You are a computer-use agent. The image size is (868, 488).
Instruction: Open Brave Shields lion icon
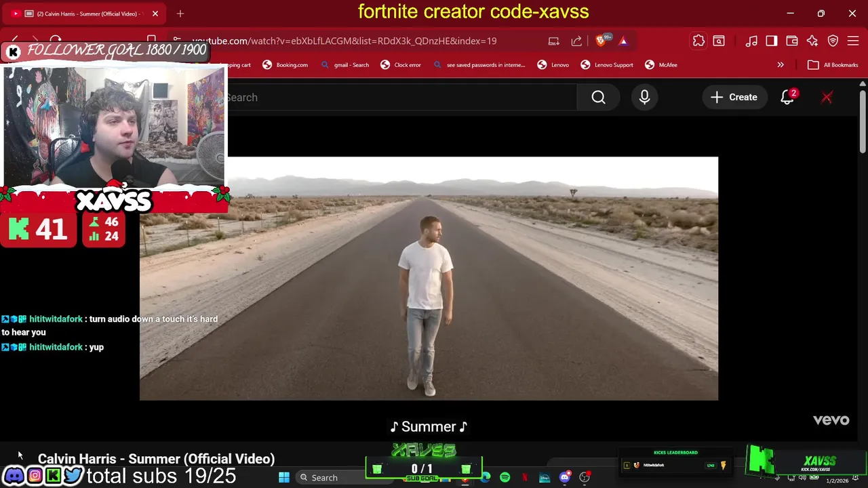click(x=601, y=41)
